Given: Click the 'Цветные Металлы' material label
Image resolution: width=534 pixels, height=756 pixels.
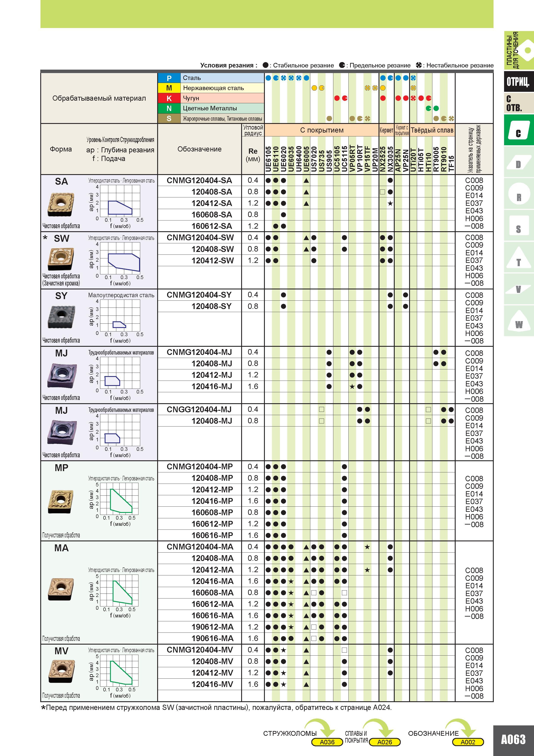Looking at the screenshot, I should click(x=210, y=108).
